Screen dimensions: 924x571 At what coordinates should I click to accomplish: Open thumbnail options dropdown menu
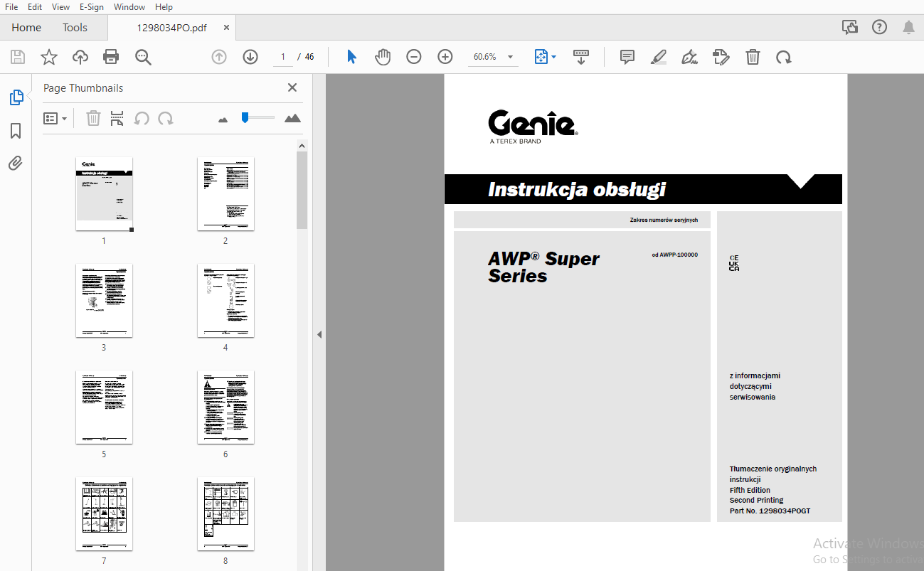pyautogui.click(x=55, y=118)
